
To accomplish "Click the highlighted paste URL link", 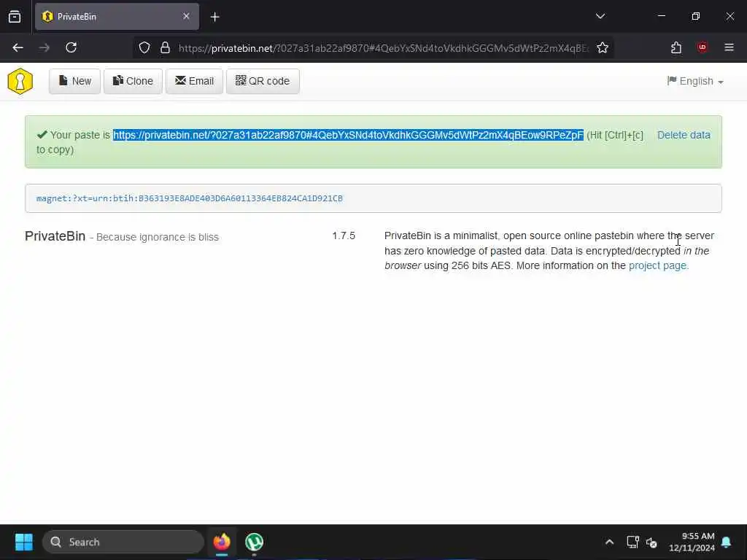I will [348, 135].
